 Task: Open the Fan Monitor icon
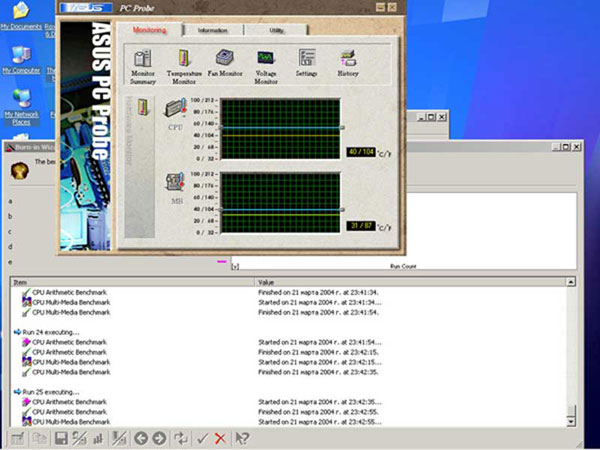point(225,63)
